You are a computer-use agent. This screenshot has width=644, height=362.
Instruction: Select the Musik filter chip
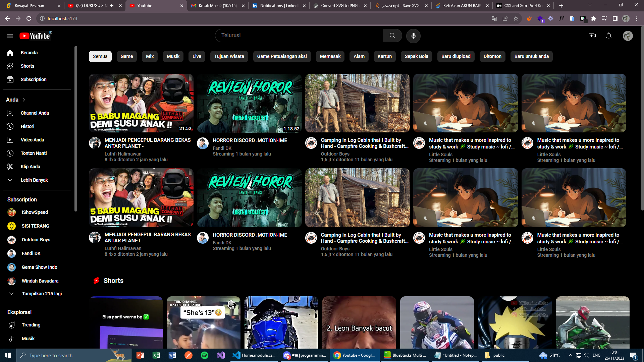[173, 56]
